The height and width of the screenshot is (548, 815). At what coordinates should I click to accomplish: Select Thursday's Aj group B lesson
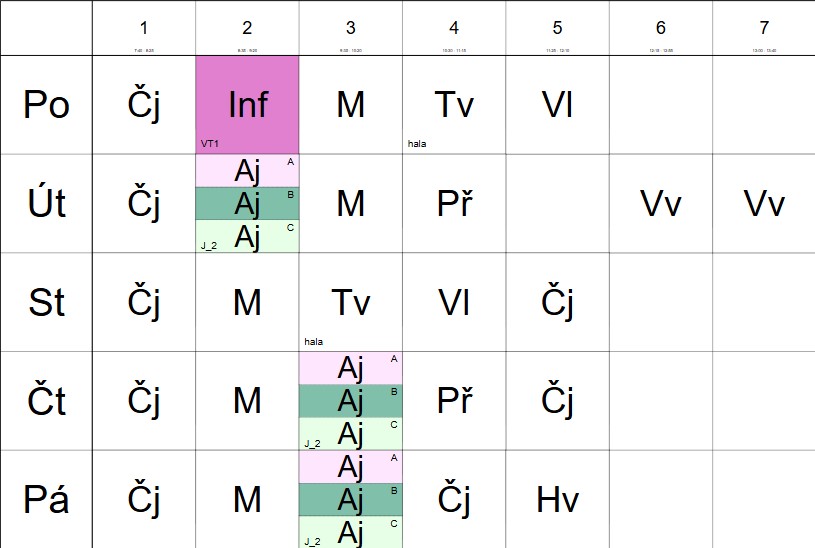(x=350, y=401)
